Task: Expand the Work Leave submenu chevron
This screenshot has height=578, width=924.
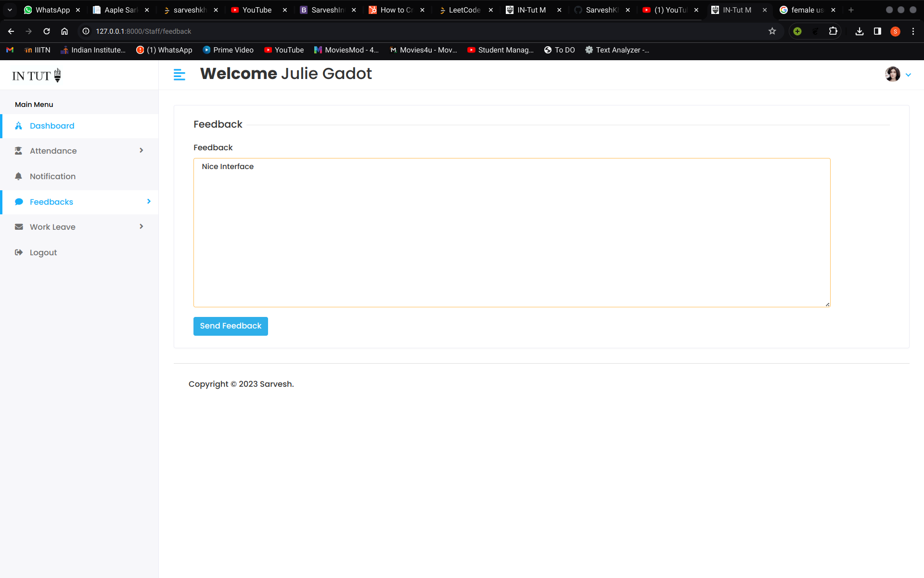Action: (141, 227)
